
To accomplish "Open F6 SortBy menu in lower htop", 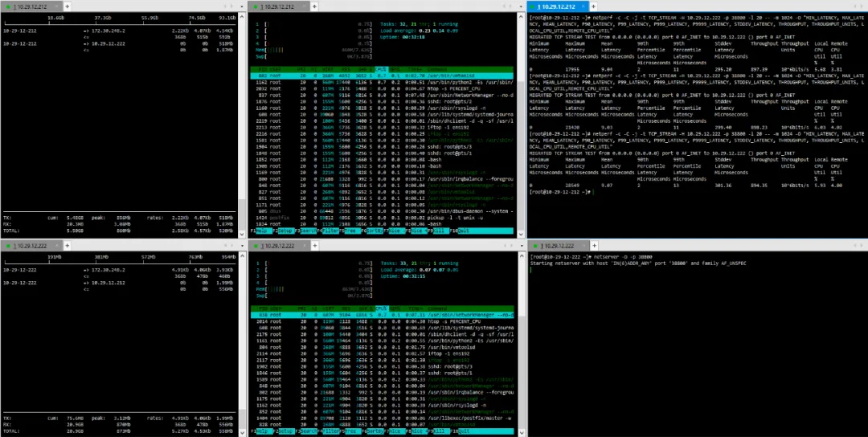I will pos(373,431).
